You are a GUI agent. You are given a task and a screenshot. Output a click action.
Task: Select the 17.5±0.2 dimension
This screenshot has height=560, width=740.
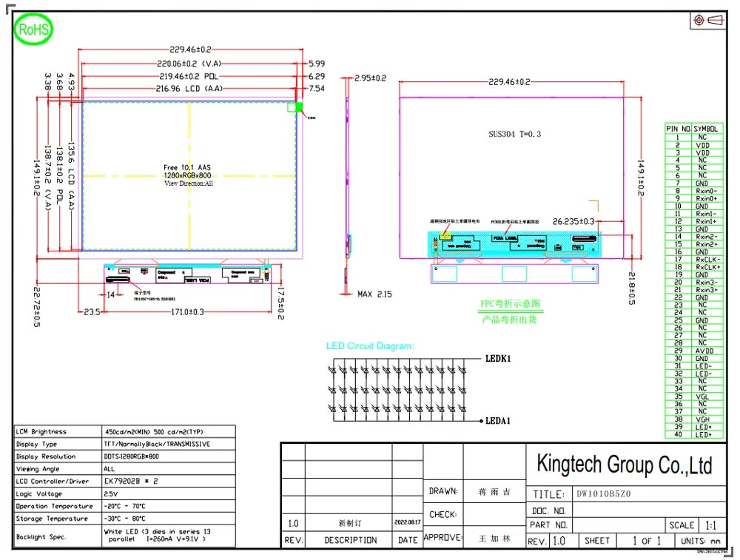pyautogui.click(x=280, y=303)
